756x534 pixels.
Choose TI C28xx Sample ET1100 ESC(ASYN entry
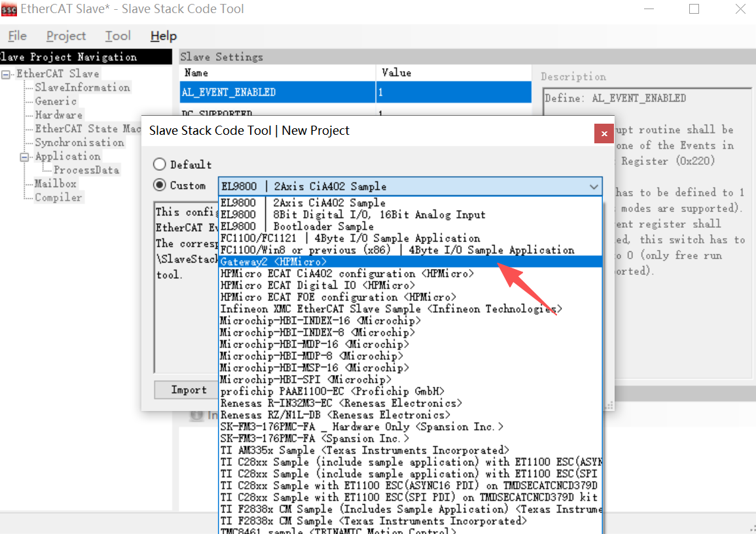tap(410, 463)
